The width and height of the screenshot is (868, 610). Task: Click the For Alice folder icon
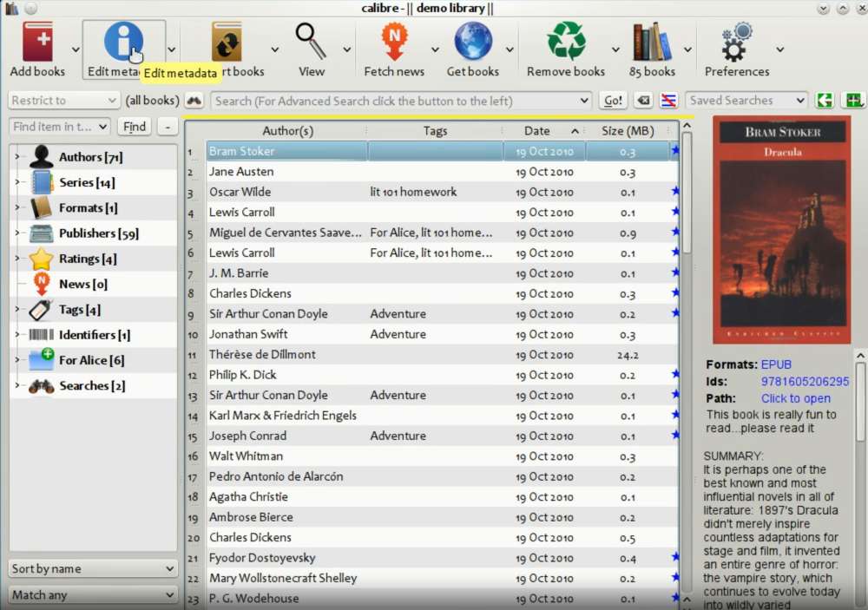41,360
